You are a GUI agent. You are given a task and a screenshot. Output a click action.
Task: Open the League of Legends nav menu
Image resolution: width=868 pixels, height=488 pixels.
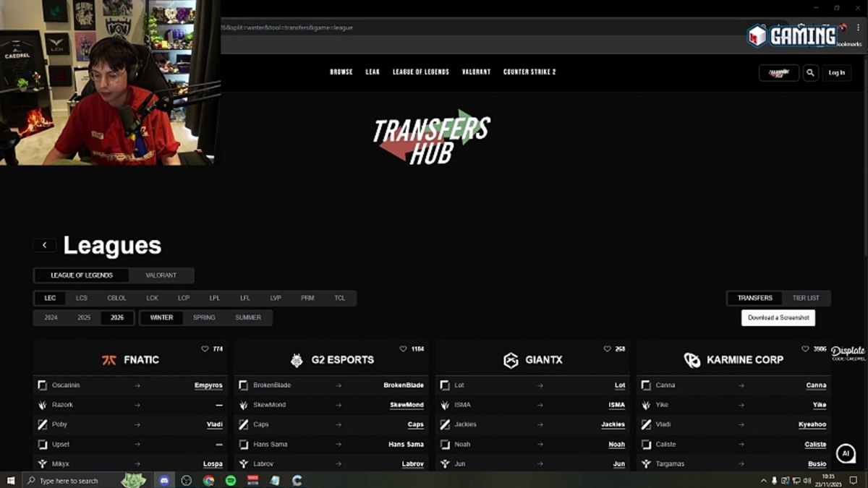pyautogui.click(x=420, y=72)
